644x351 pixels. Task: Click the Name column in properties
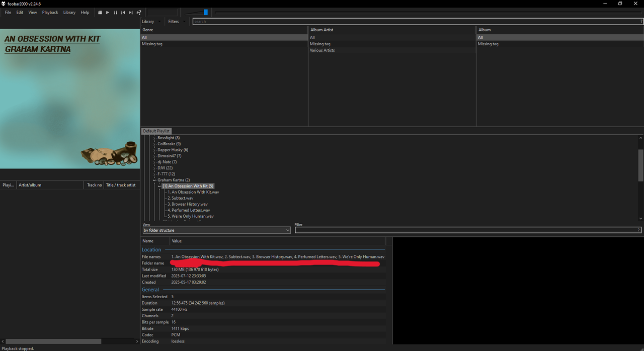click(155, 241)
